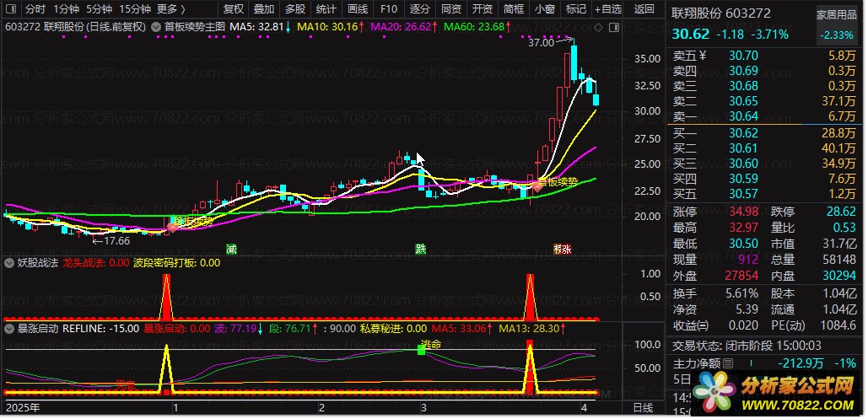Click the 波段密码打板: 0.00 value

click(x=177, y=263)
